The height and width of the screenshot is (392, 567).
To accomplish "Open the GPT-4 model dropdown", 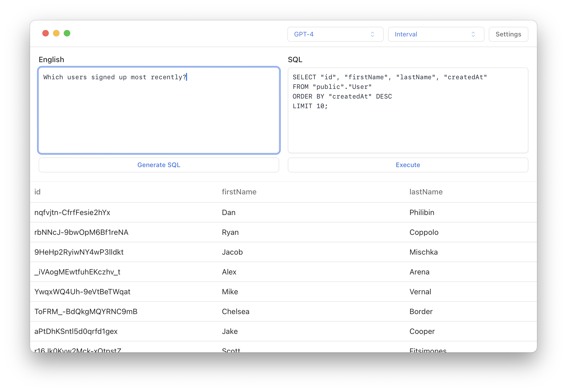I will pyautogui.click(x=335, y=34).
